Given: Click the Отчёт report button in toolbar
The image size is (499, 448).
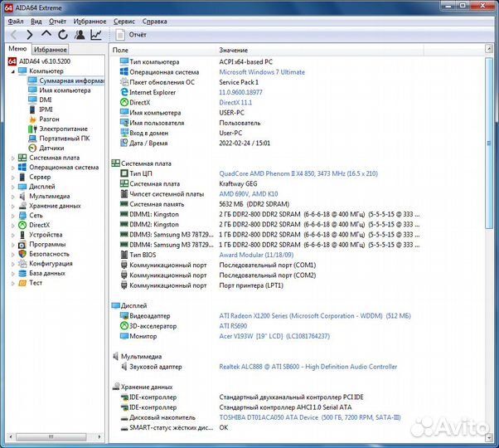Looking at the screenshot, I should pos(131,35).
